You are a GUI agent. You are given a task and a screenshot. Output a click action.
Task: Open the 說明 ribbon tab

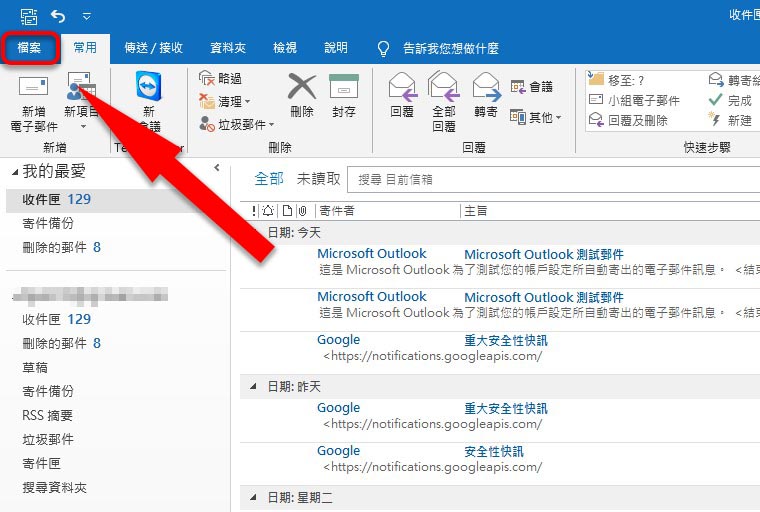(x=335, y=48)
